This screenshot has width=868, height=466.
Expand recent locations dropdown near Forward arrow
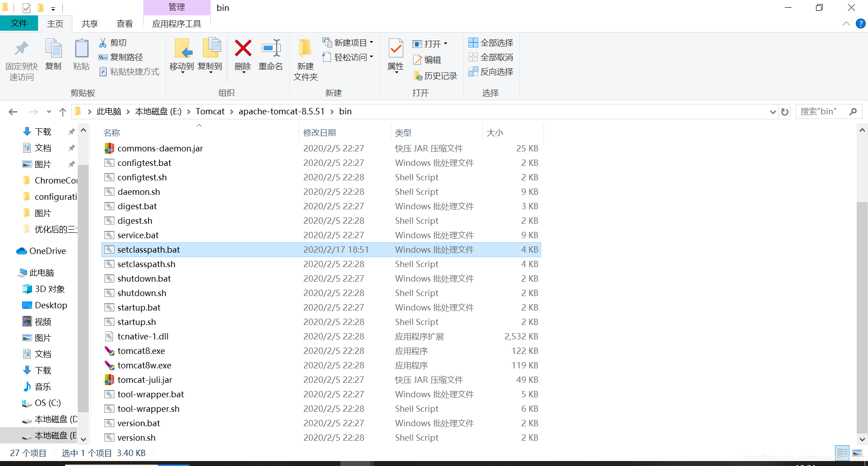[x=49, y=112]
